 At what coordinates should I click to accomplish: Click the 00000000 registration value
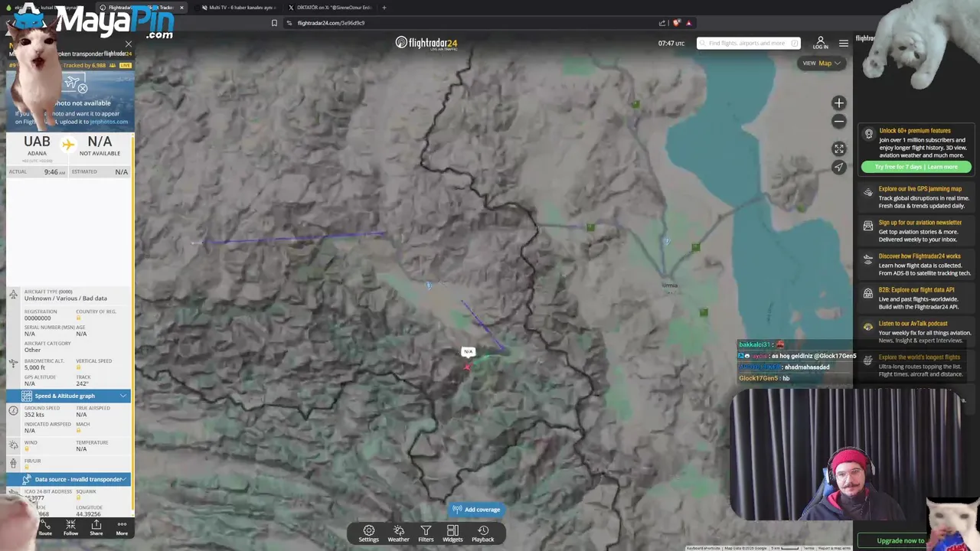coord(37,318)
